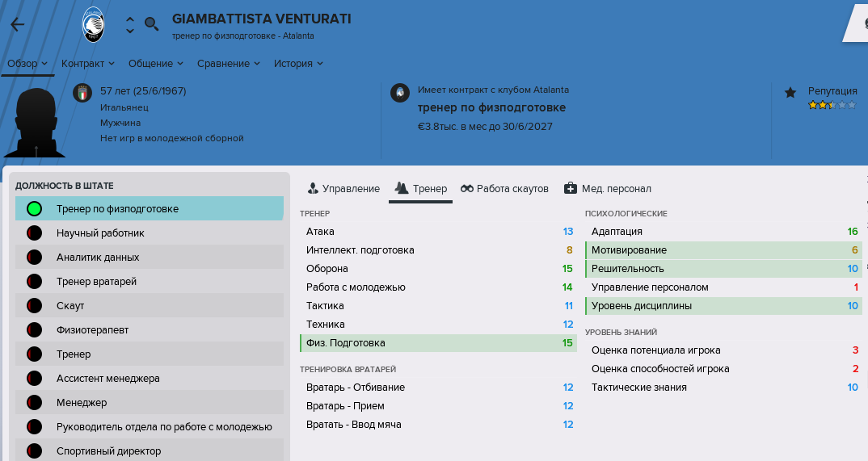Expand the Контракт dropdown menu
The image size is (868, 461).
pyautogui.click(x=88, y=64)
